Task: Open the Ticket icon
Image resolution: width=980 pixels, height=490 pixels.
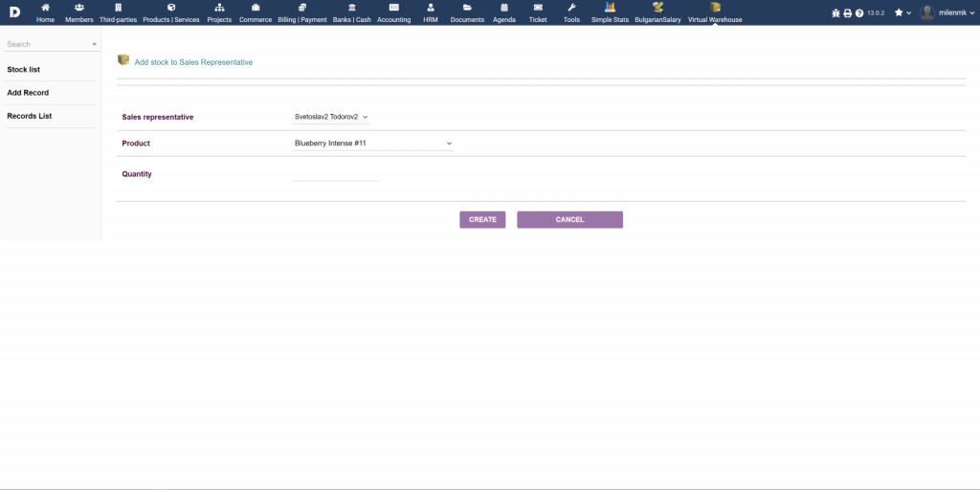Action: tap(538, 8)
